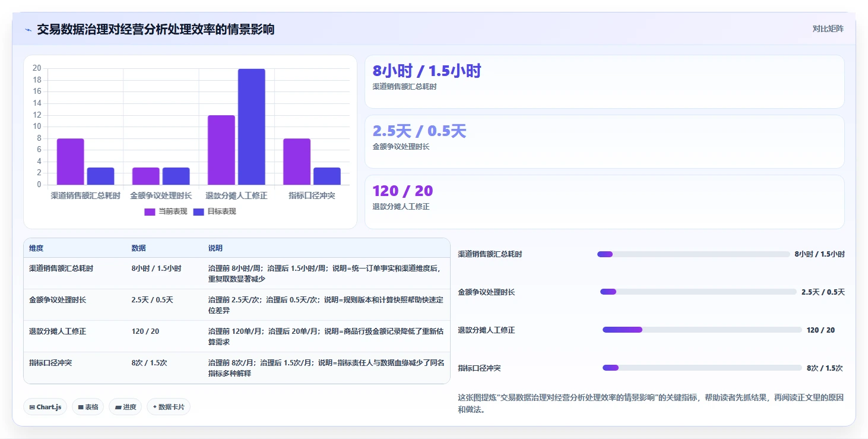Click the 退款分摊人工修正 progress bar
Screen dimensions: 868x439
pos(702,330)
